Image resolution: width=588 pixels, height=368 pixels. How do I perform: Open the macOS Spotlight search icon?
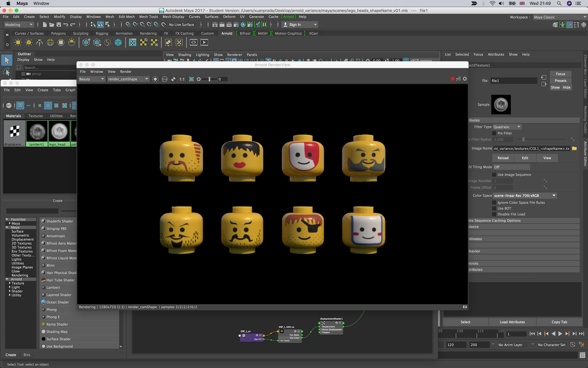[x=559, y=3]
